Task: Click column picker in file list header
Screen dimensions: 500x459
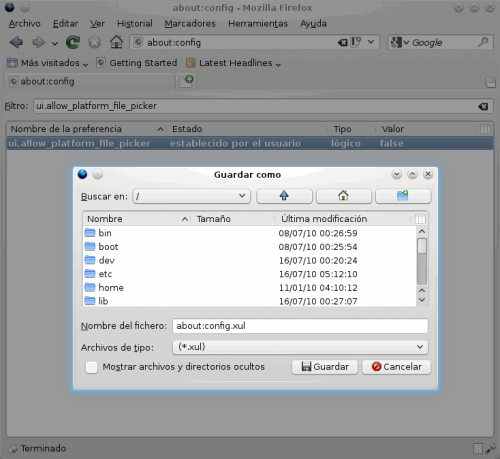Action: (420, 219)
